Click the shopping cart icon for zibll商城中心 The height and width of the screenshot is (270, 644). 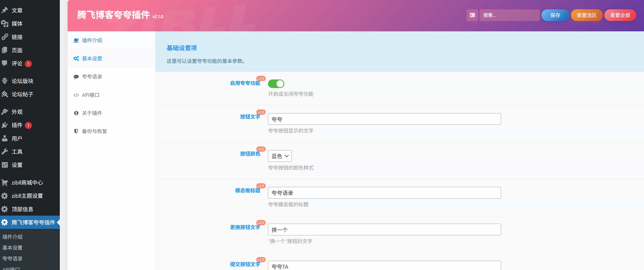[x=5, y=183]
